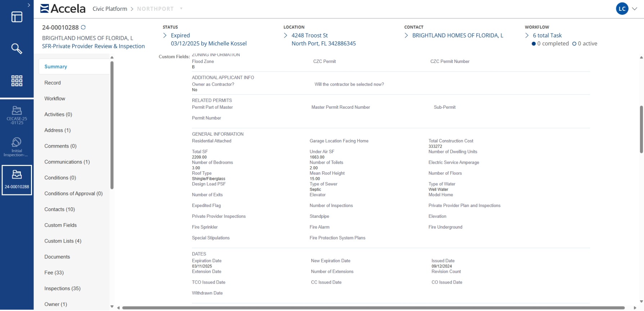Click the magnifying glass search icon
This screenshot has width=644, height=311.
point(17,49)
